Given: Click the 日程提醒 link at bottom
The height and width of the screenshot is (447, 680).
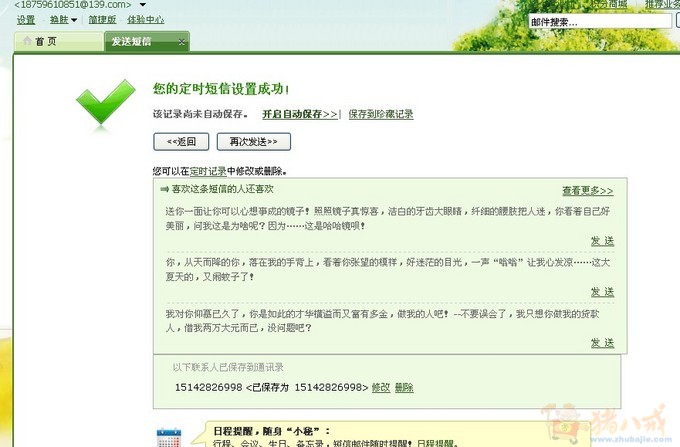Looking at the screenshot, I should point(435,443).
